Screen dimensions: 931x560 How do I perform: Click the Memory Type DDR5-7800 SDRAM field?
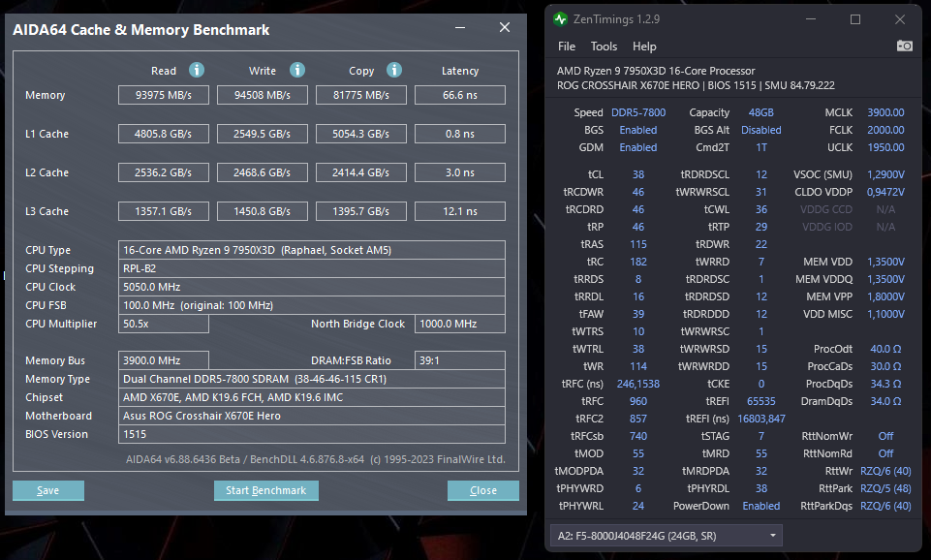tap(312, 379)
